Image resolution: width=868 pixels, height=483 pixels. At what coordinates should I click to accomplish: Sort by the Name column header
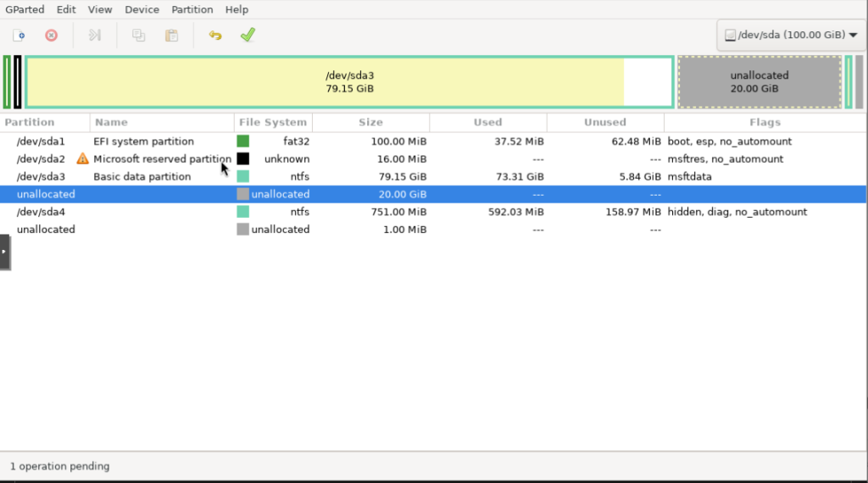[x=162, y=122]
